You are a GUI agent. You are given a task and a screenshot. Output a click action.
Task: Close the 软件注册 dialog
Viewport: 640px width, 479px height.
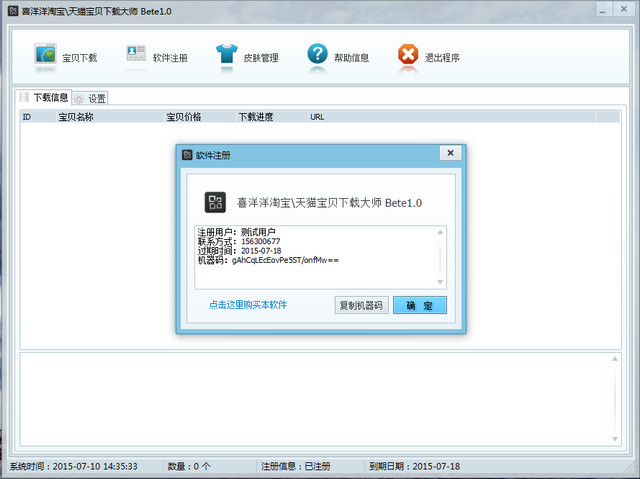(450, 153)
